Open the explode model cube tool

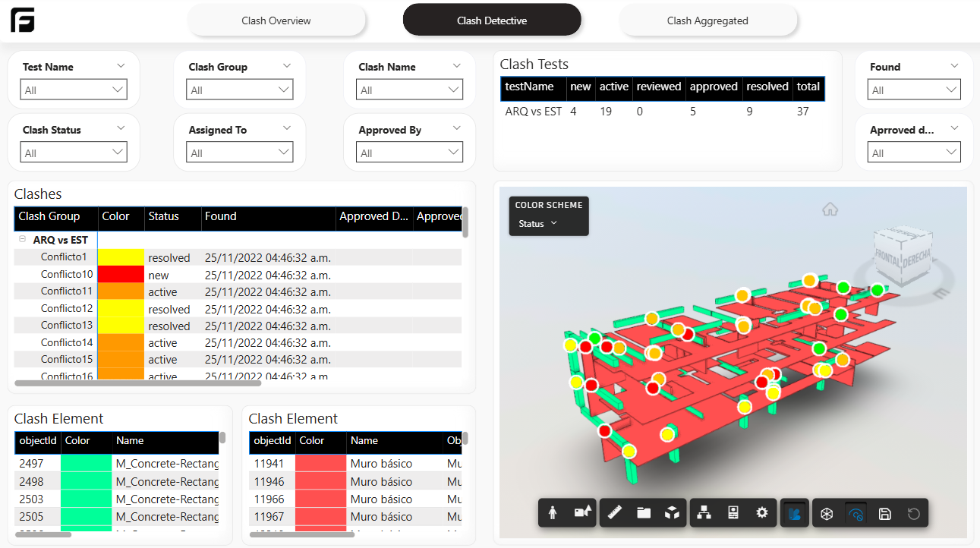(672, 513)
